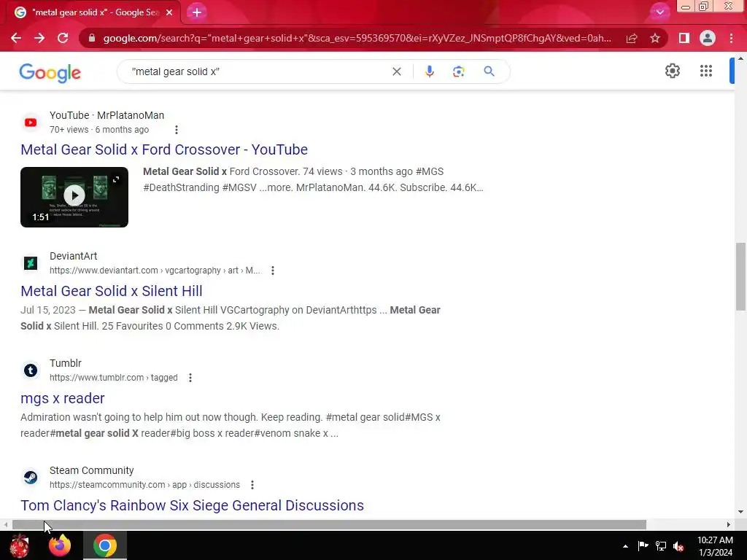
Task: Open more options for the DeviantArt result
Action: click(273, 271)
